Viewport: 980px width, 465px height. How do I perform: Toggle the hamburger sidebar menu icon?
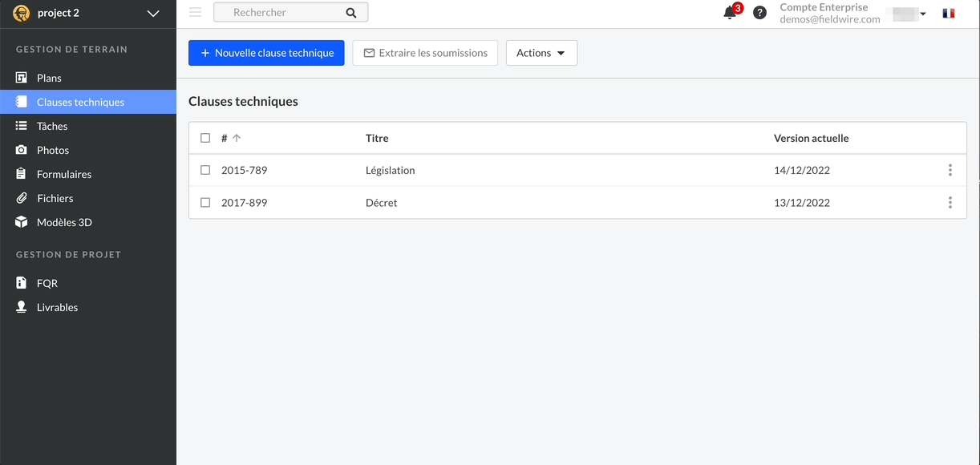[x=195, y=12]
